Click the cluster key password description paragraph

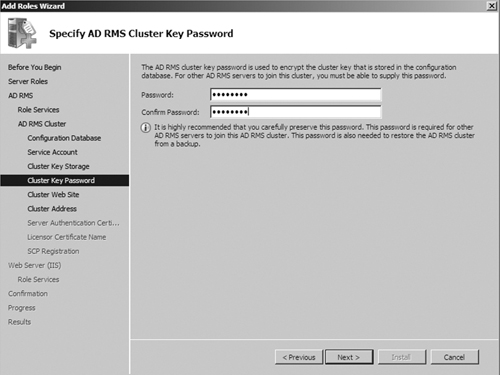tap(299, 72)
